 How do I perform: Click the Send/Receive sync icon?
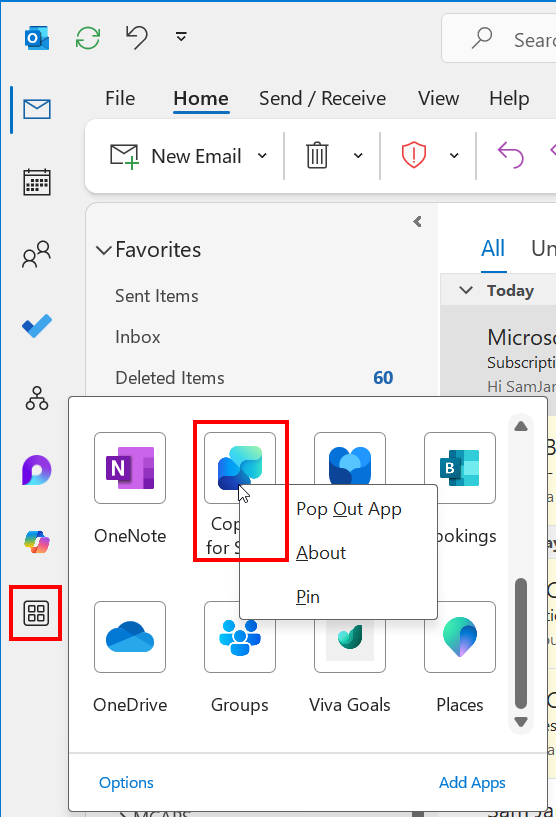coord(88,38)
